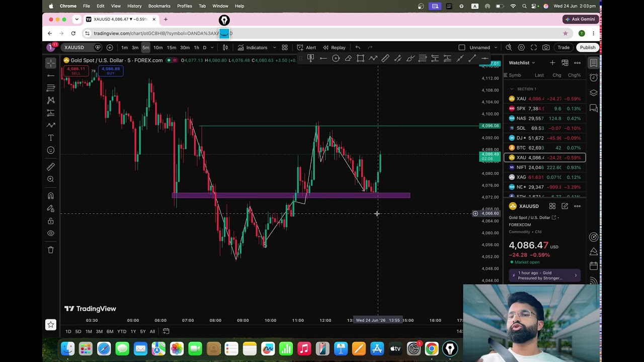Open watchlist advanced view icon
Image resolution: width=644 pixels, height=362 pixels.
[565, 63]
